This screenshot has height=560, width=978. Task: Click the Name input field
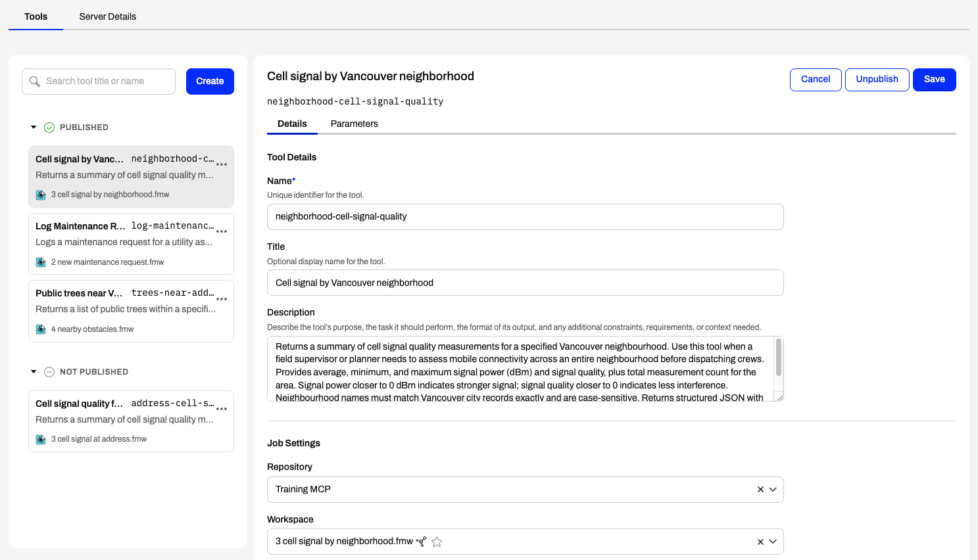pyautogui.click(x=525, y=217)
